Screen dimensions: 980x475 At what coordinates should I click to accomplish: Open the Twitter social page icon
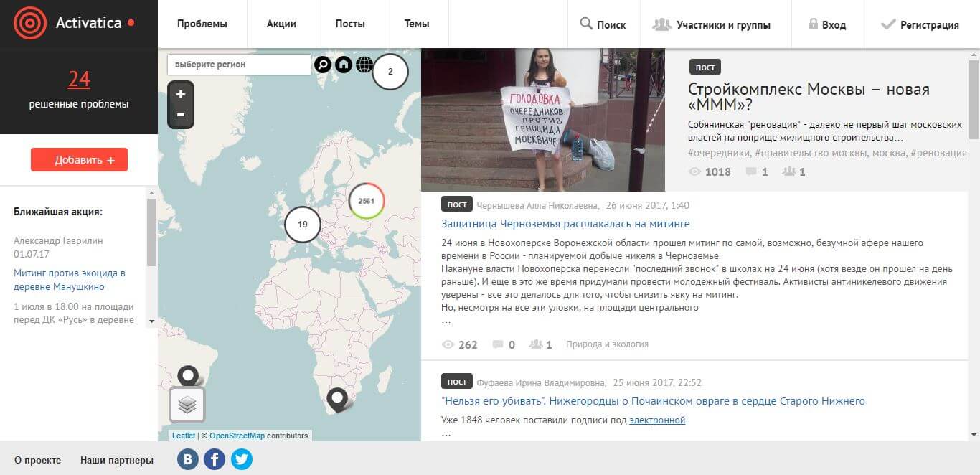point(242,459)
